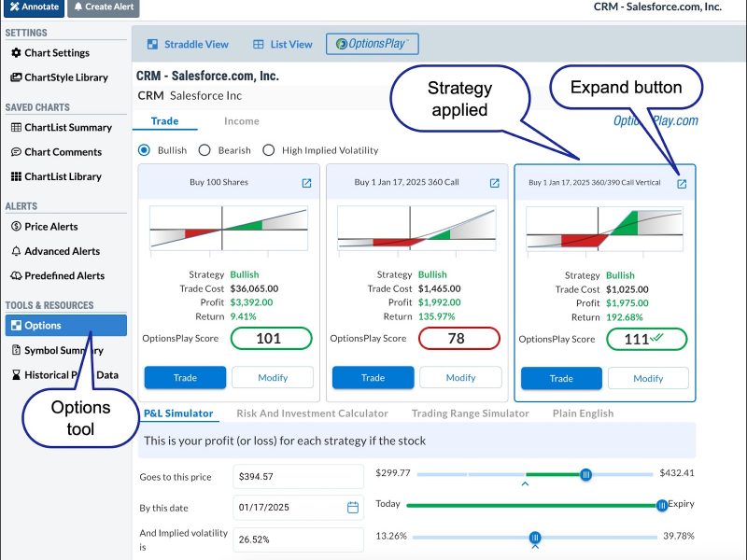Expand the 360/390 Call Vertical card
The image size is (747, 560).
[x=682, y=184]
